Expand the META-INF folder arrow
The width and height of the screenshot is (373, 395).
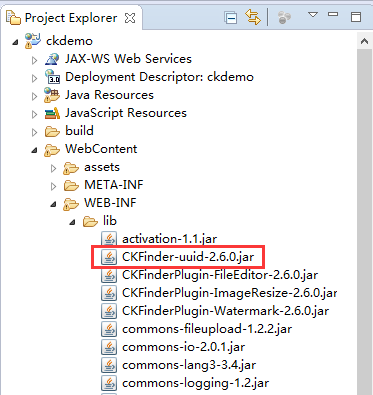[53, 186]
